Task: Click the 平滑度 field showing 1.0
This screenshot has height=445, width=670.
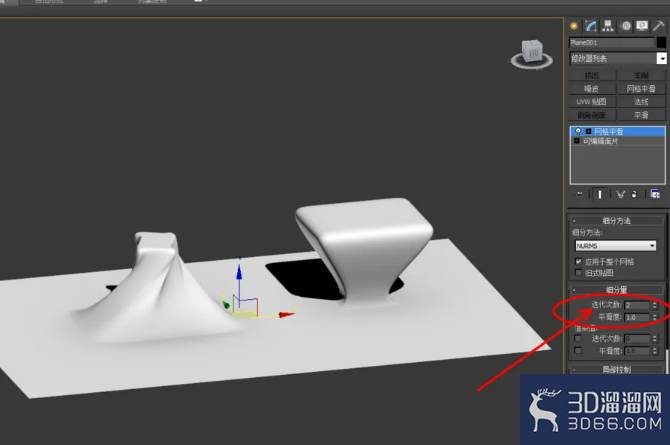Action: (x=637, y=317)
